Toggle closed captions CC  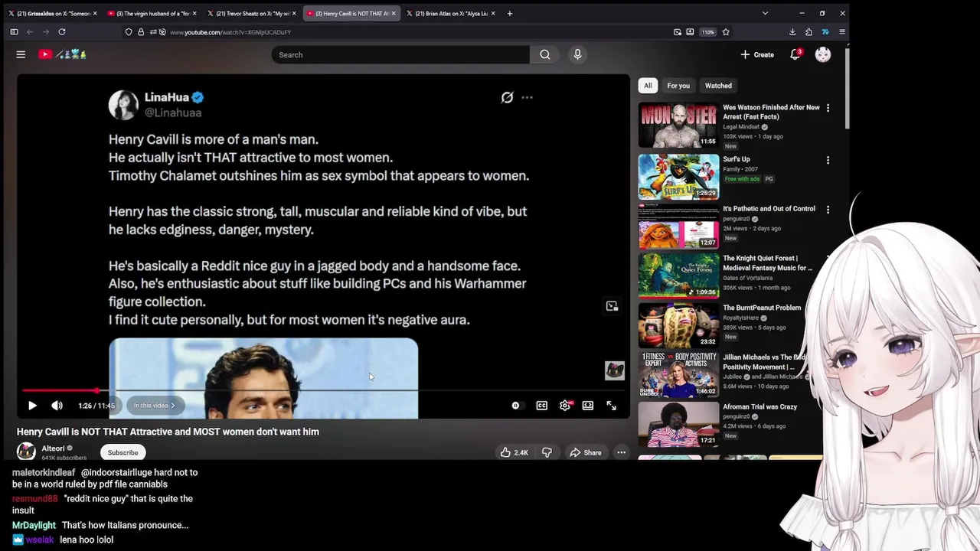[x=541, y=406]
